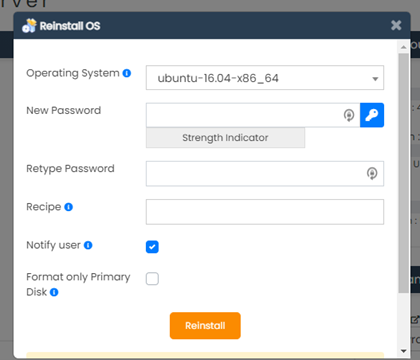
Task: Uncheck the Notify user checkbox
Action: click(x=152, y=247)
